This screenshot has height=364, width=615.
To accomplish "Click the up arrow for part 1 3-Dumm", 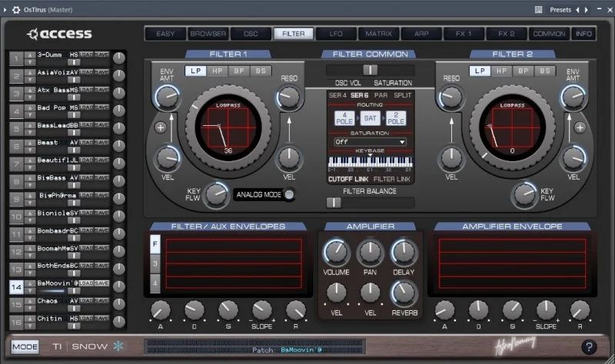I will tap(30, 55).
